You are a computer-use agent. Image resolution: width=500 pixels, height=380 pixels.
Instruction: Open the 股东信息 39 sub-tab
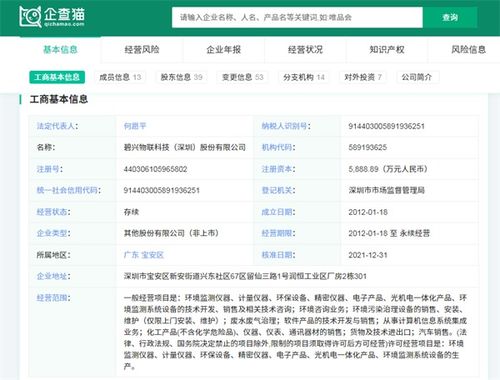pyautogui.click(x=181, y=77)
